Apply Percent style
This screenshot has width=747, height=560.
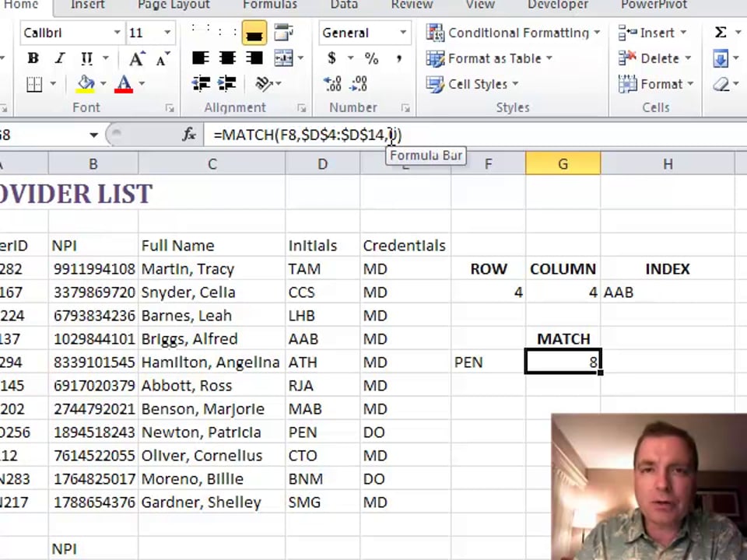point(371,58)
